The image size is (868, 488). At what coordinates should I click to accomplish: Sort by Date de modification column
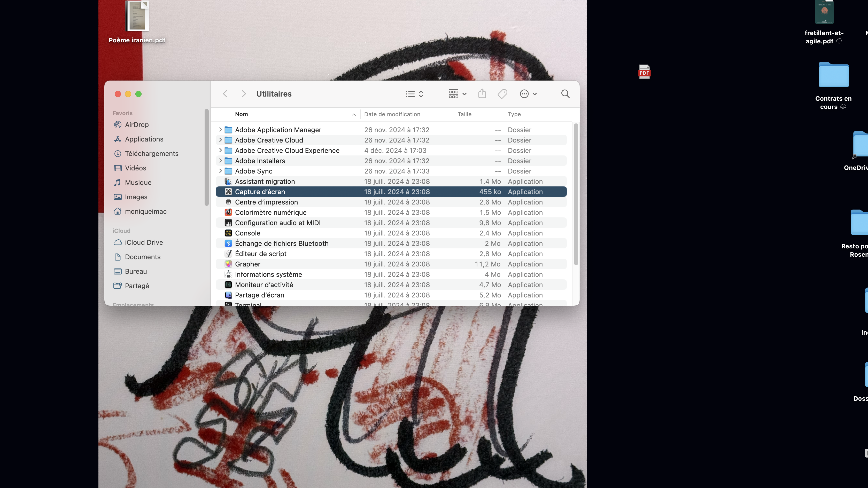(x=392, y=114)
